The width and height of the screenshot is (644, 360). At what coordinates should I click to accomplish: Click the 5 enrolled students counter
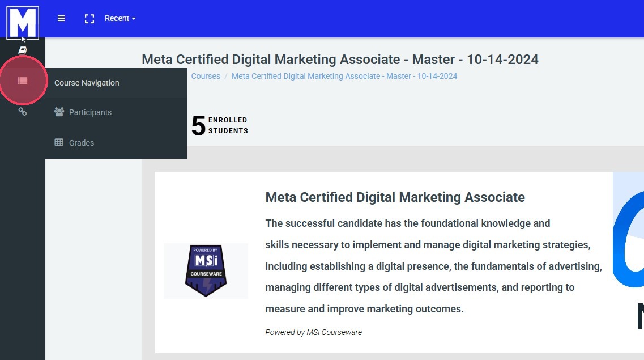[x=220, y=125]
